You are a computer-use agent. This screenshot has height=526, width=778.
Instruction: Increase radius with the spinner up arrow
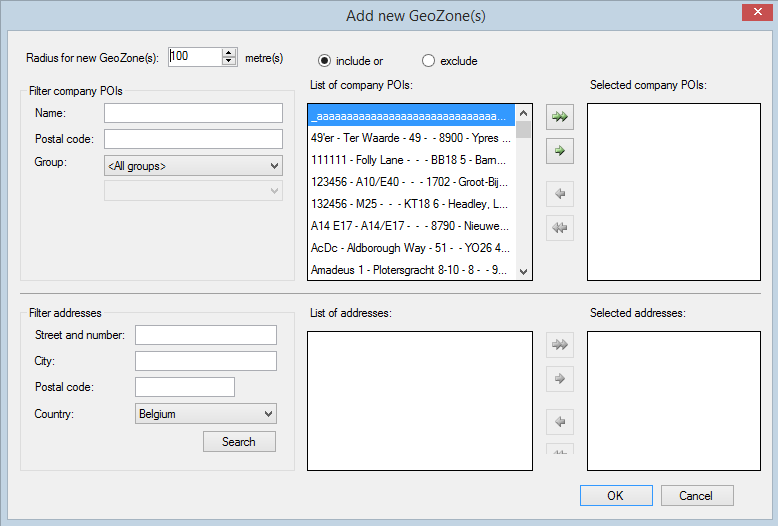pos(229,52)
